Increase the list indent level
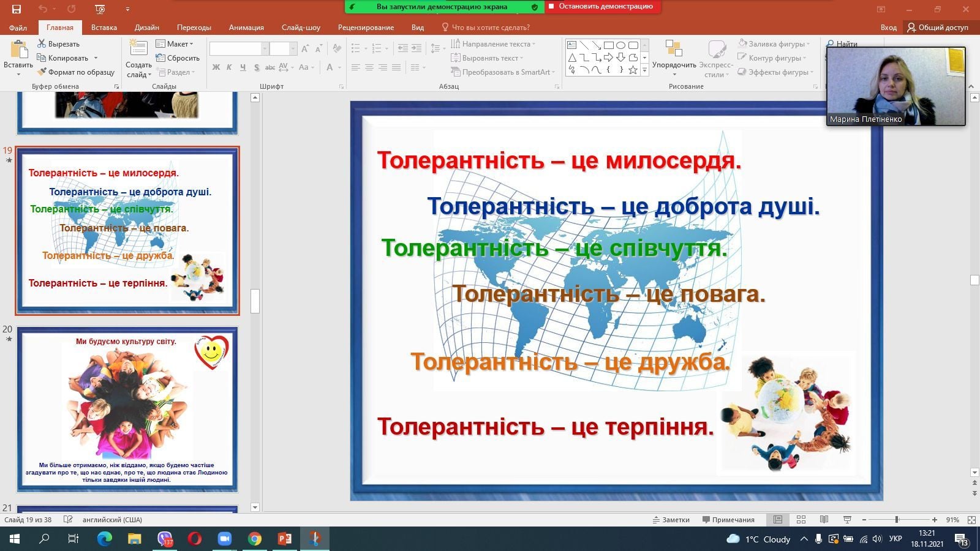Viewport: 980px width, 551px height. coord(417,48)
